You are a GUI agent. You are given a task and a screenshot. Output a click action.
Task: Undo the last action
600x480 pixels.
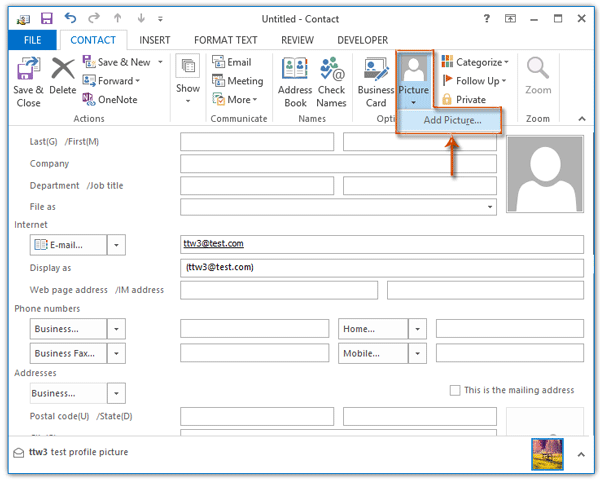point(70,18)
